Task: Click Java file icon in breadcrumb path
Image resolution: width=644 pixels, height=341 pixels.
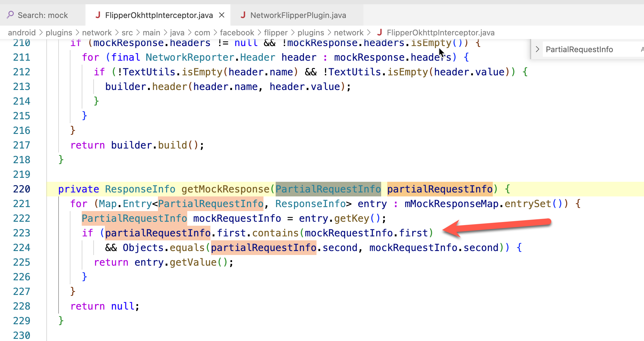Action: point(380,32)
